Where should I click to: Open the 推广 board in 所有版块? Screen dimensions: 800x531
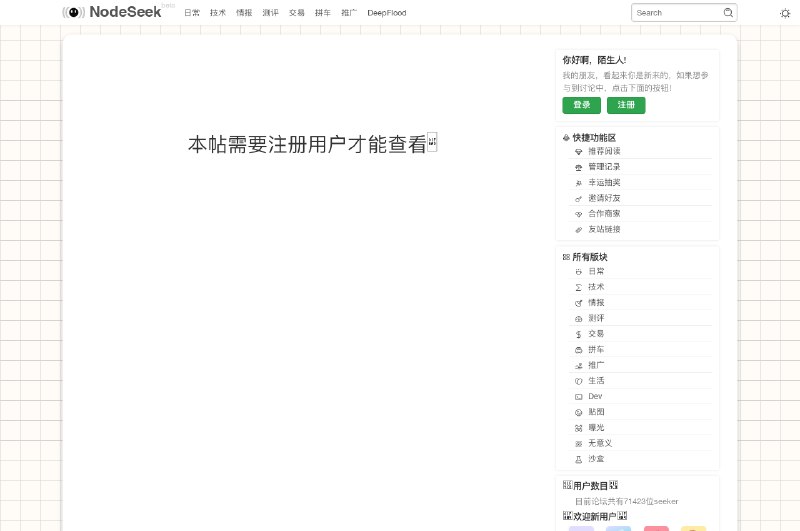pyautogui.click(x=596, y=365)
